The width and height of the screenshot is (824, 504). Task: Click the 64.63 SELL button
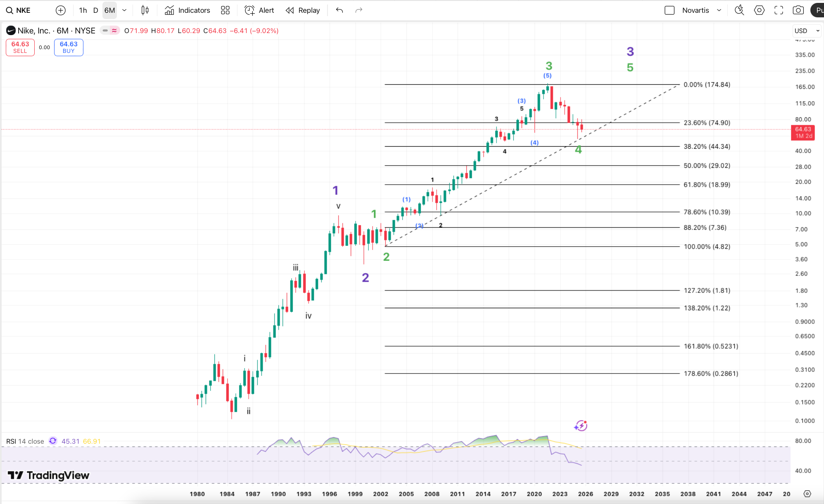click(x=20, y=47)
